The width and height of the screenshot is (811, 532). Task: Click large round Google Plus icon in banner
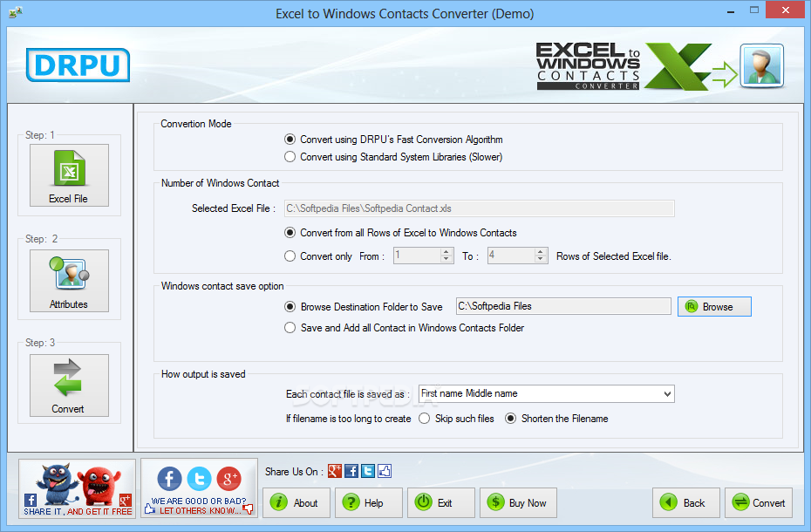pos(228,479)
